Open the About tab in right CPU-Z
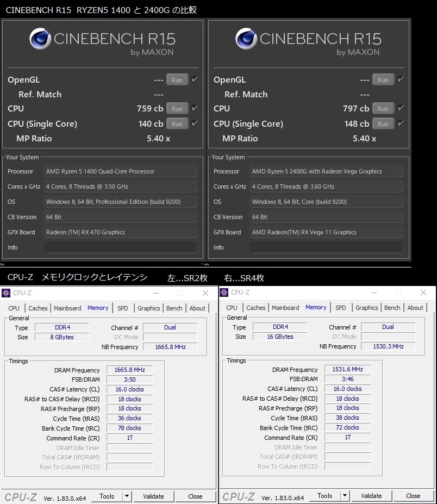This screenshot has width=437, height=504. coord(415,308)
